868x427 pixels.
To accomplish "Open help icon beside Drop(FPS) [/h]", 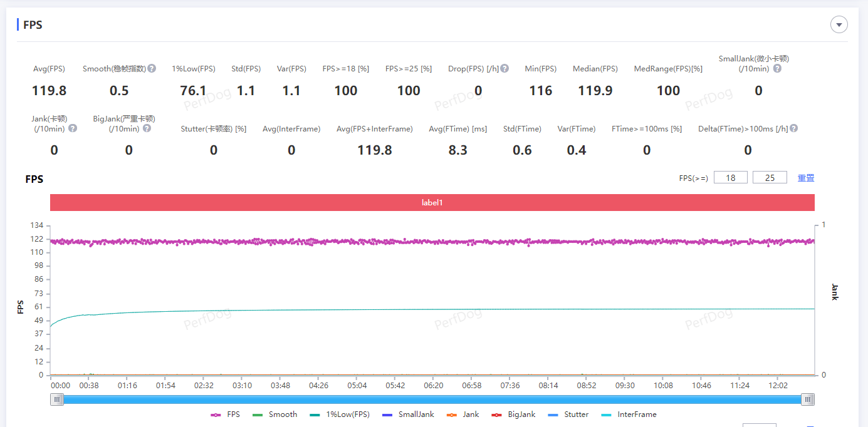I will 505,68.
